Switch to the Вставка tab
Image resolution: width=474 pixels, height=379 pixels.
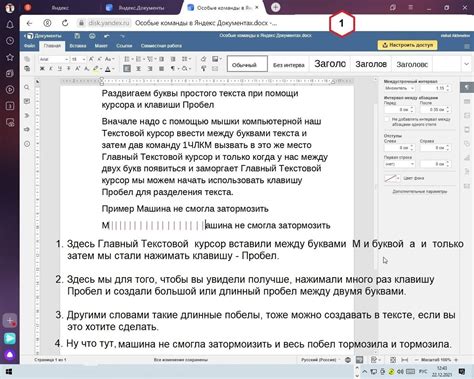click(x=78, y=46)
